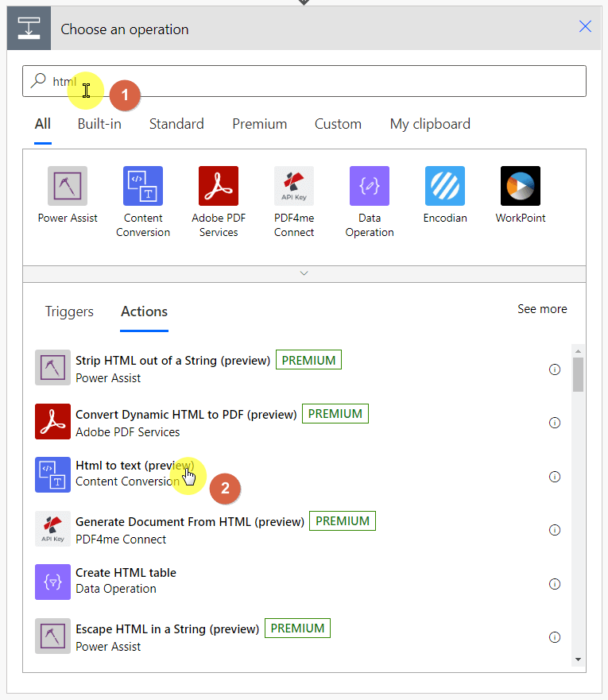The image size is (608, 700).
Task: Show info for Create HTML table action
Action: click(x=555, y=583)
